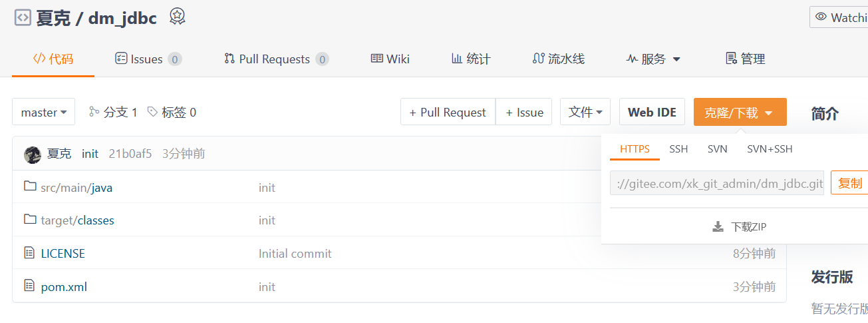Expand the 服务 dropdown menu
This screenshot has width=868, height=323.
click(x=654, y=59)
